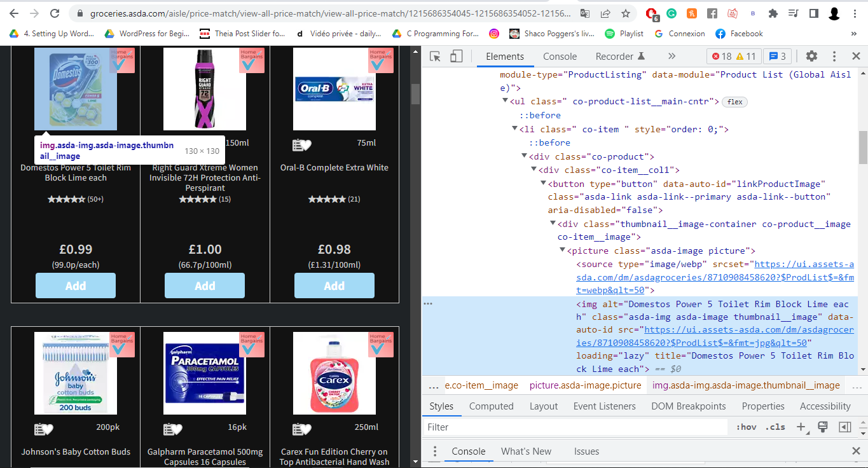Share this page from address bar

(605, 13)
